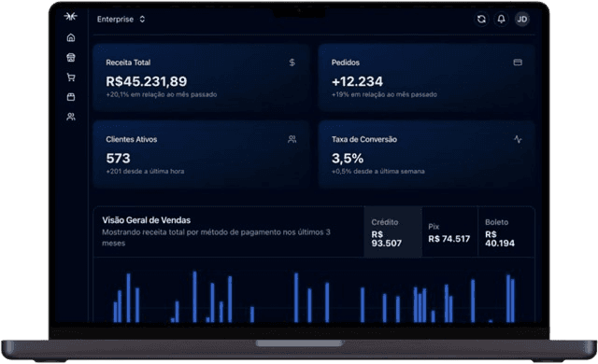Click the Pedidos card title
Image resolution: width=598 pixels, height=364 pixels.
pos(346,63)
